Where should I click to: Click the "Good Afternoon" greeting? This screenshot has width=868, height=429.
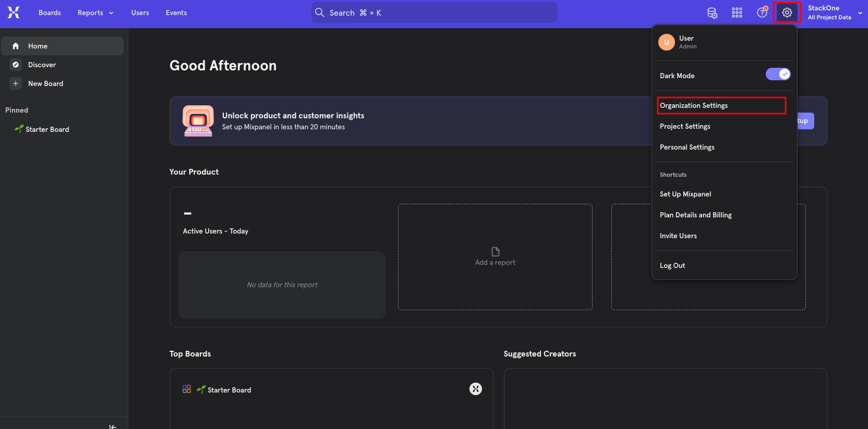[223, 66]
